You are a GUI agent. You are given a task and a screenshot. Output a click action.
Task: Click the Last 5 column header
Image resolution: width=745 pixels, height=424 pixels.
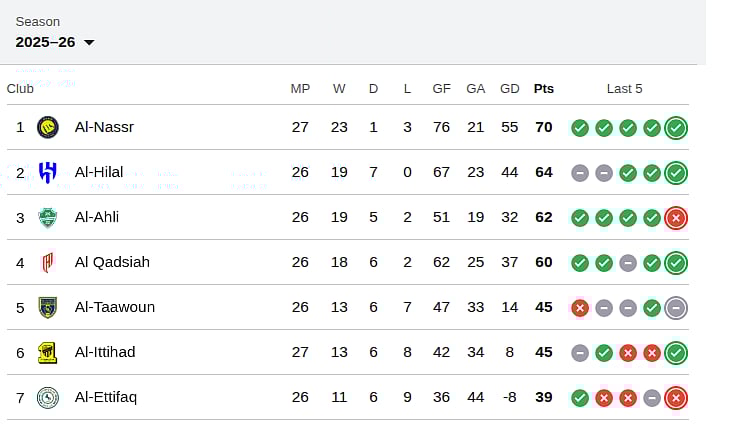tap(624, 88)
